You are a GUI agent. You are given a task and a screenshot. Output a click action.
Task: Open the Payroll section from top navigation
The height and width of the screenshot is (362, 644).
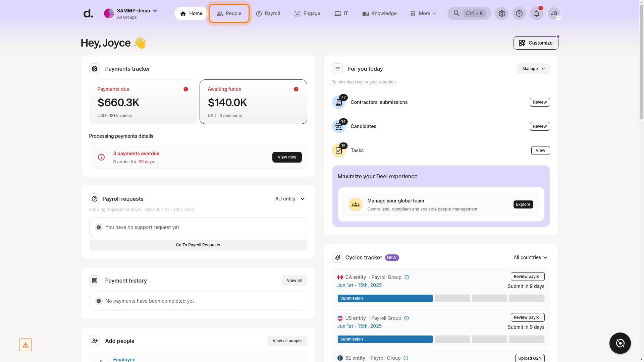click(x=268, y=13)
